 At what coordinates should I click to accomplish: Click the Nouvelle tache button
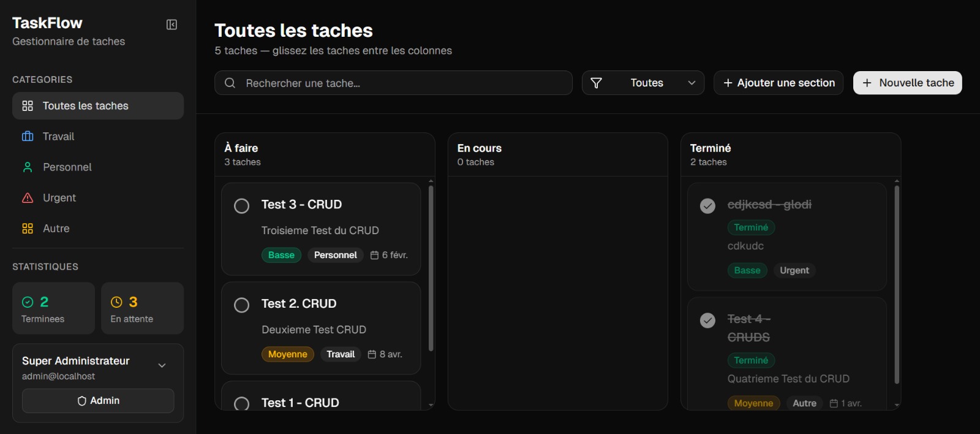tap(908, 83)
